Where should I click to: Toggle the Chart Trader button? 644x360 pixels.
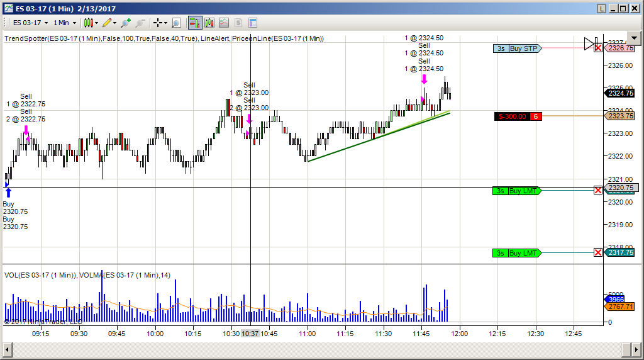[x=195, y=23]
